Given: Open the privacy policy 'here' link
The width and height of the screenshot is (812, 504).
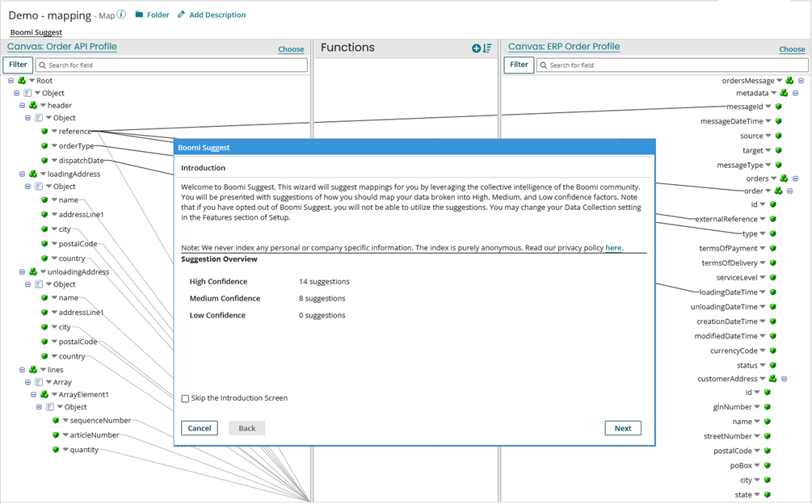Looking at the screenshot, I should [613, 248].
